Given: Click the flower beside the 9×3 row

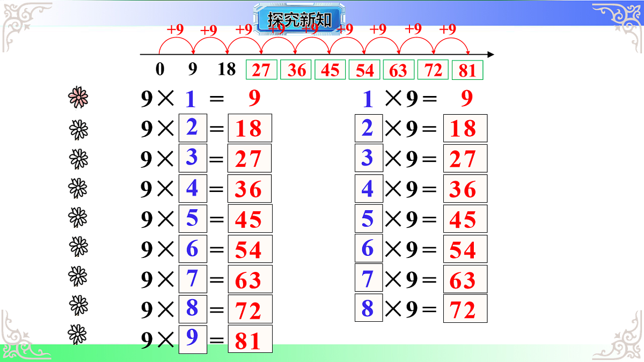Looking at the screenshot, I should click(x=78, y=158).
